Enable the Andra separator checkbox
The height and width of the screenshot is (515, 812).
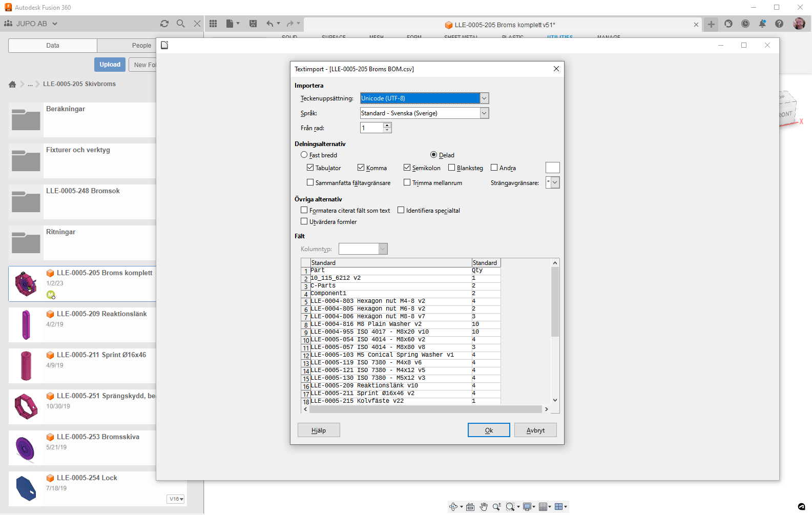coord(494,168)
